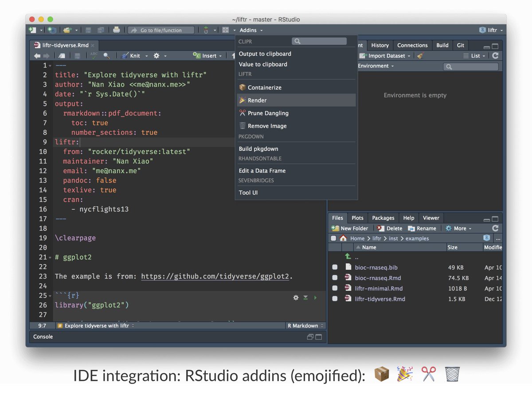
Task: Click the find magnifier icon in editor toolbar
Action: 106,56
